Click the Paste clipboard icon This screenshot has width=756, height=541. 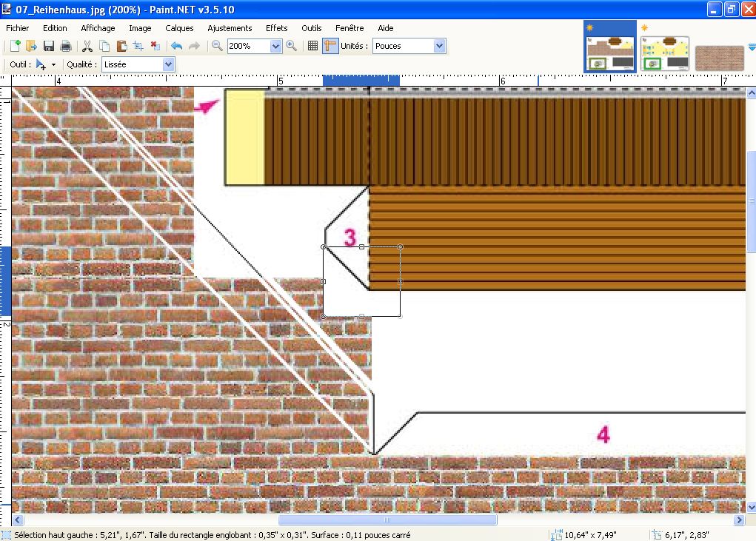[121, 46]
